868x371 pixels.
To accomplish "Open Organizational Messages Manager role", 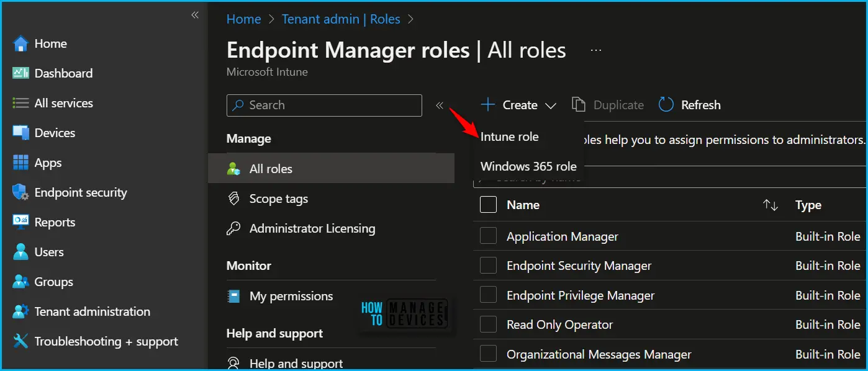I will [x=599, y=354].
